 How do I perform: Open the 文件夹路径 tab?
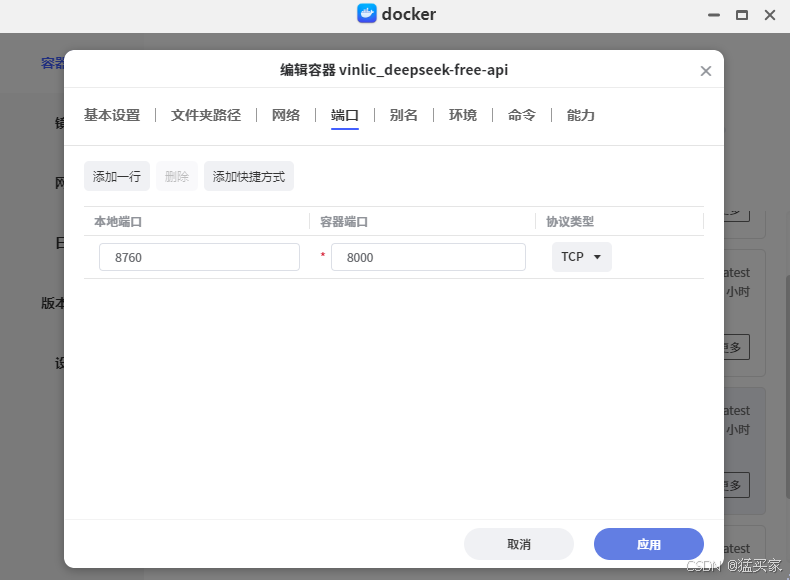[x=206, y=115]
